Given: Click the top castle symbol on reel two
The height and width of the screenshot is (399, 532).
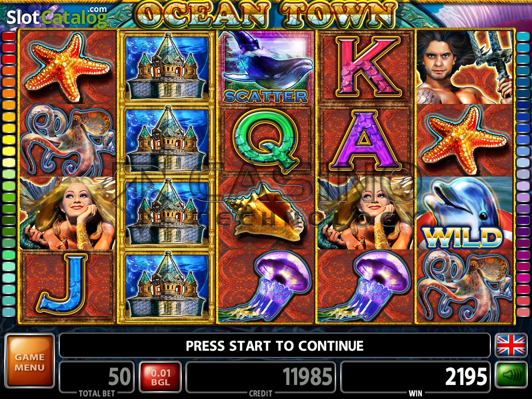Looking at the screenshot, I should click(x=166, y=66).
